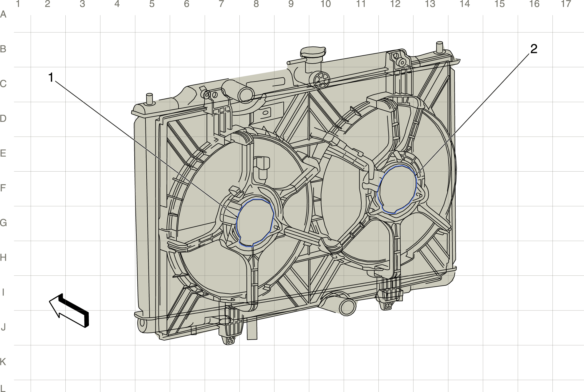Select row header I on the grid
Viewport: 584px width, 392px height.
3,292
